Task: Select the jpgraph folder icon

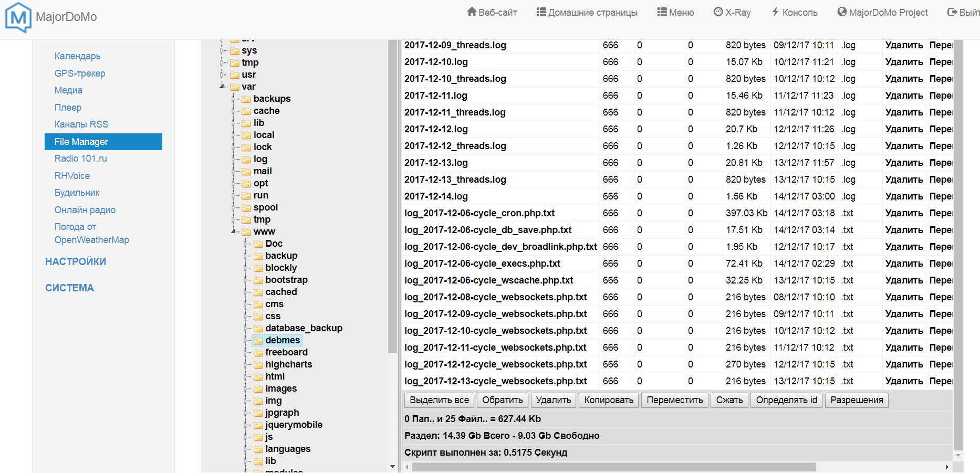Action: [x=258, y=413]
